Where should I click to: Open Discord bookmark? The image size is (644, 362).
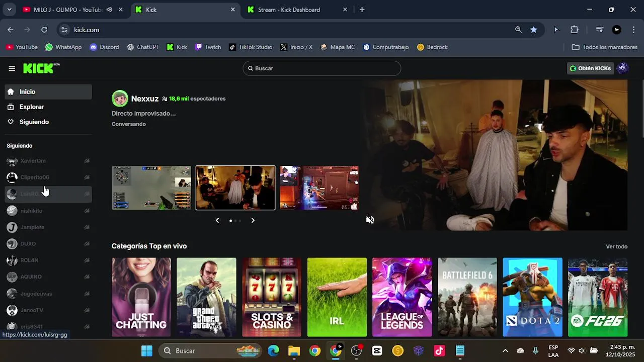[x=104, y=47]
